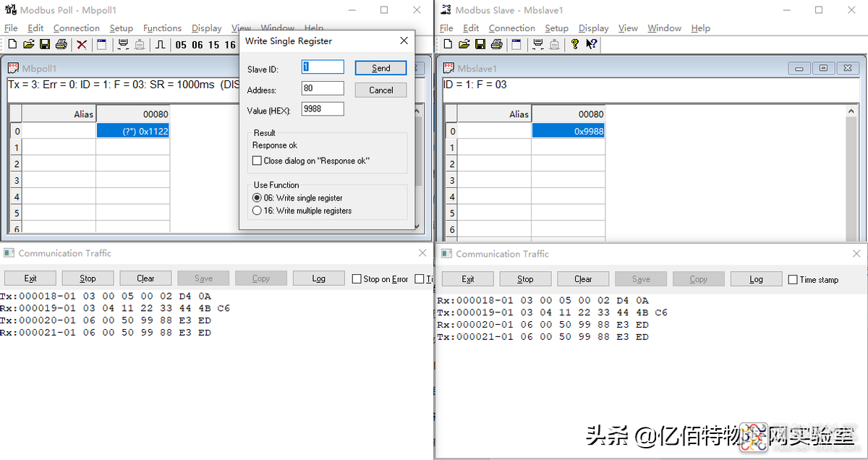The image size is (868, 460).
Task: Select cell 0x9988 in Mbslave1 table
Action: pos(569,131)
